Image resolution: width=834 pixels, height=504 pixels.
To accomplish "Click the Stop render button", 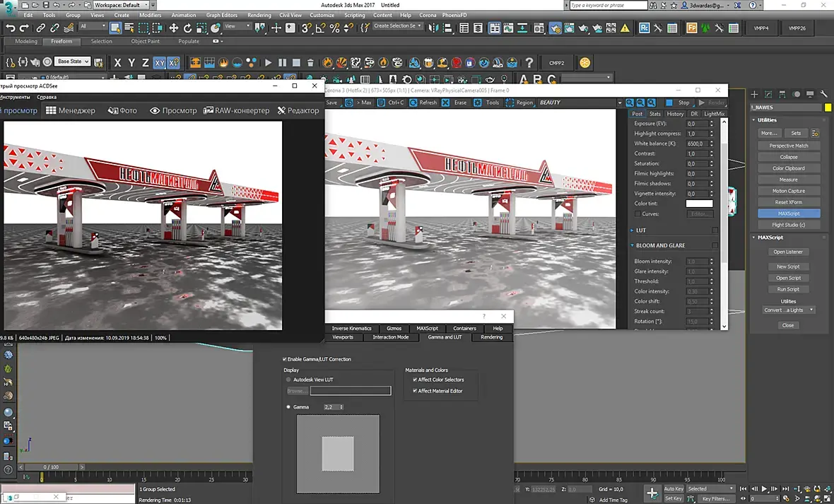I will point(679,102).
